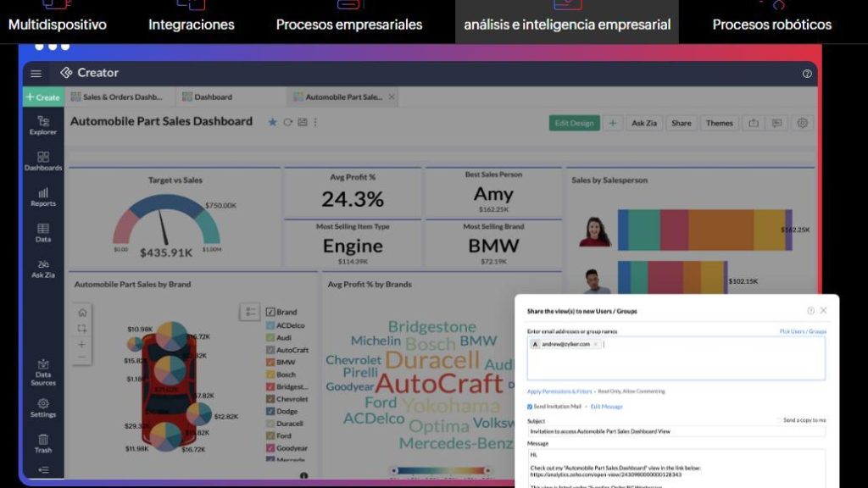Click the export icon next to Themes
This screenshot has height=488, width=868.
754,123
